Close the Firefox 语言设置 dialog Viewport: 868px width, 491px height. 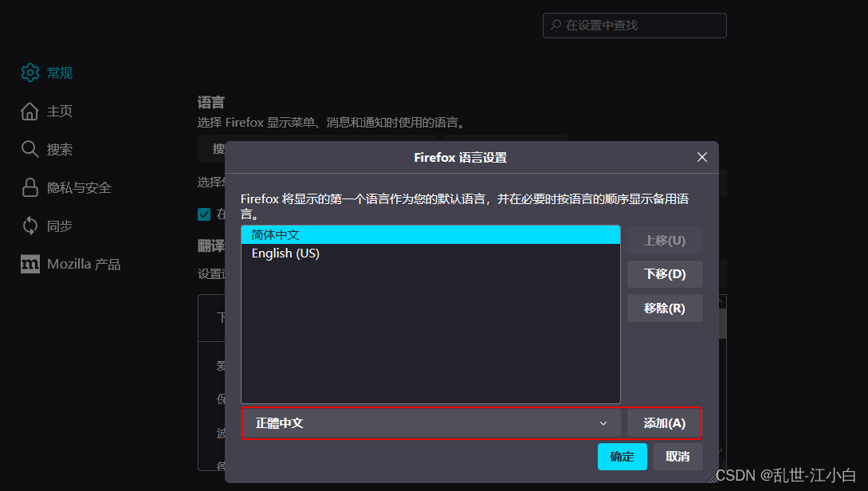[x=702, y=157]
